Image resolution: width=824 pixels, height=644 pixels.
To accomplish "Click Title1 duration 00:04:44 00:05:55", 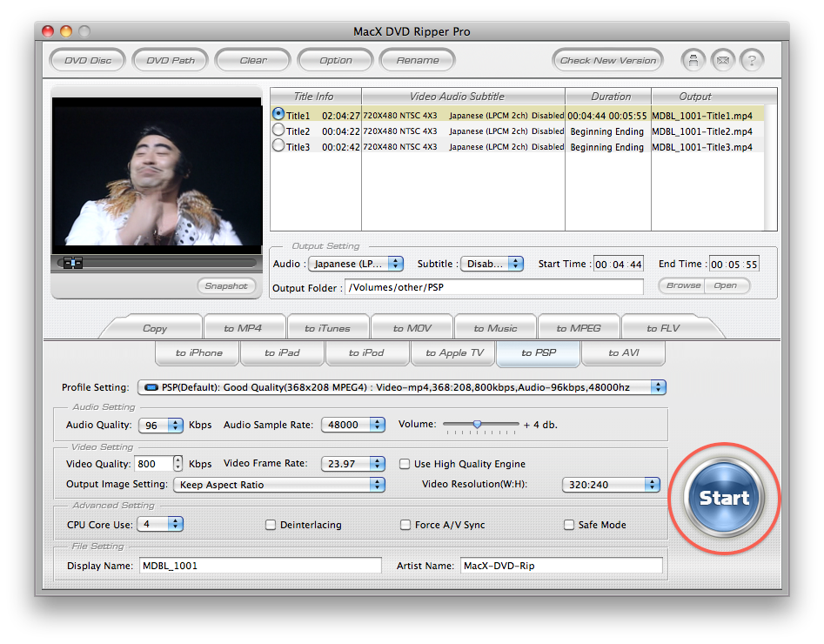I will tap(607, 116).
